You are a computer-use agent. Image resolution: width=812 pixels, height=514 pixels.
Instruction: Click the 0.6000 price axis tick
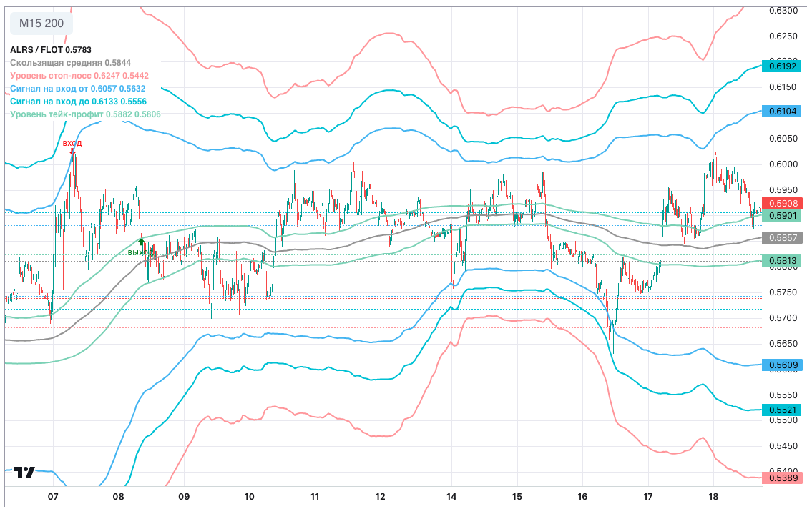coord(783,164)
